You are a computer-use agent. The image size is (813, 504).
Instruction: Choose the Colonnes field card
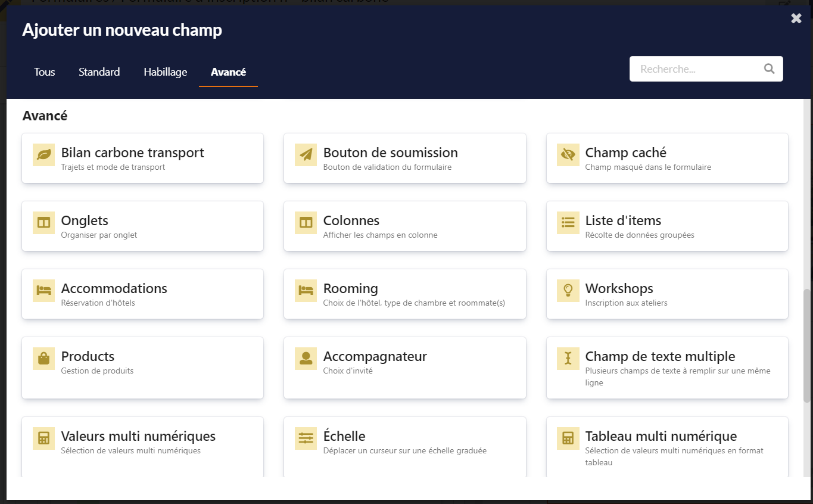pos(404,226)
